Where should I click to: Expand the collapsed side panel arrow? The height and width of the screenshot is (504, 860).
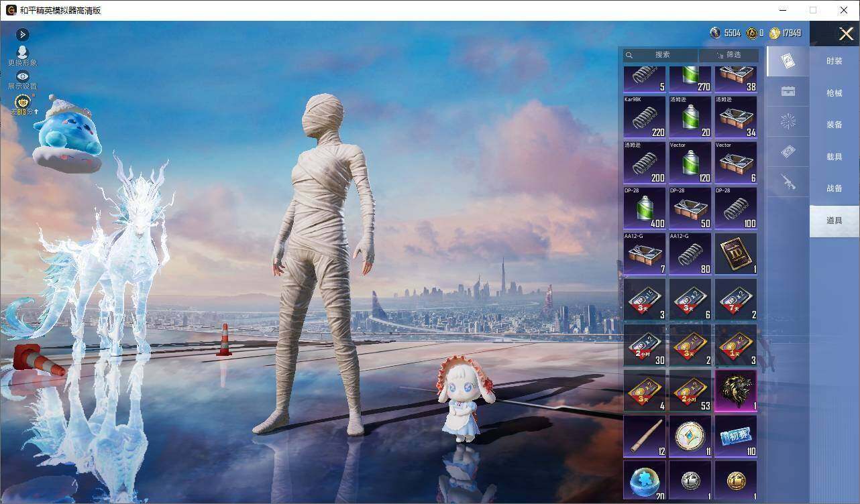[23, 34]
